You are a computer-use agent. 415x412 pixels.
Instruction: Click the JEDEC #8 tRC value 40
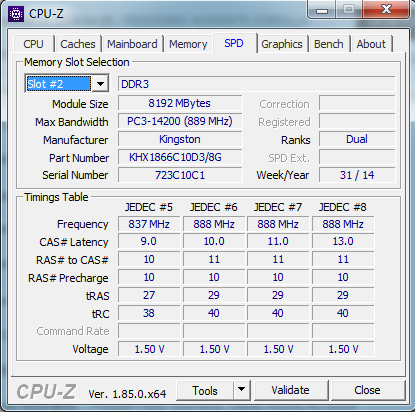pos(343,313)
